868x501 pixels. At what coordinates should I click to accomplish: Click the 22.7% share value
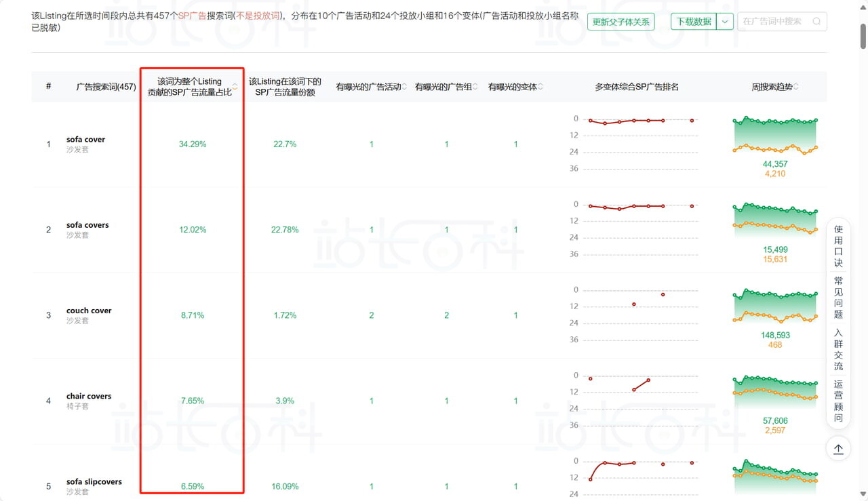pos(285,144)
